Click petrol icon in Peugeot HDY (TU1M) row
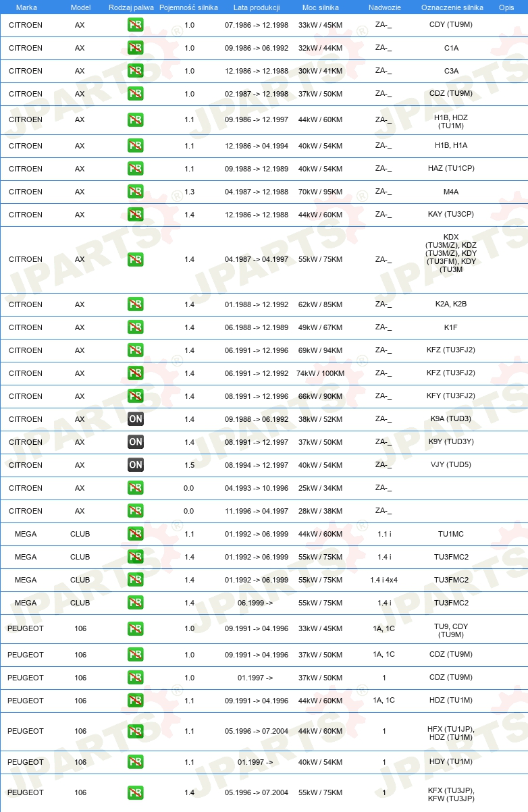This screenshot has height=812, width=528. coord(136,762)
